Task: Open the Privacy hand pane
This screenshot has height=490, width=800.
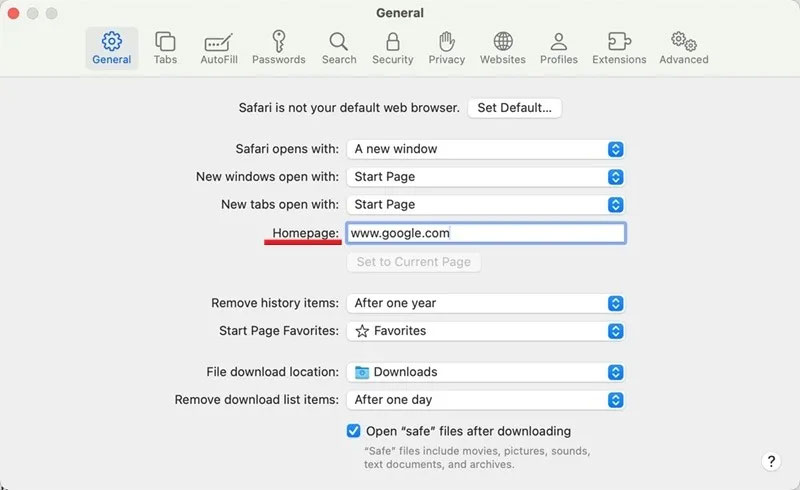Action: coord(446,48)
